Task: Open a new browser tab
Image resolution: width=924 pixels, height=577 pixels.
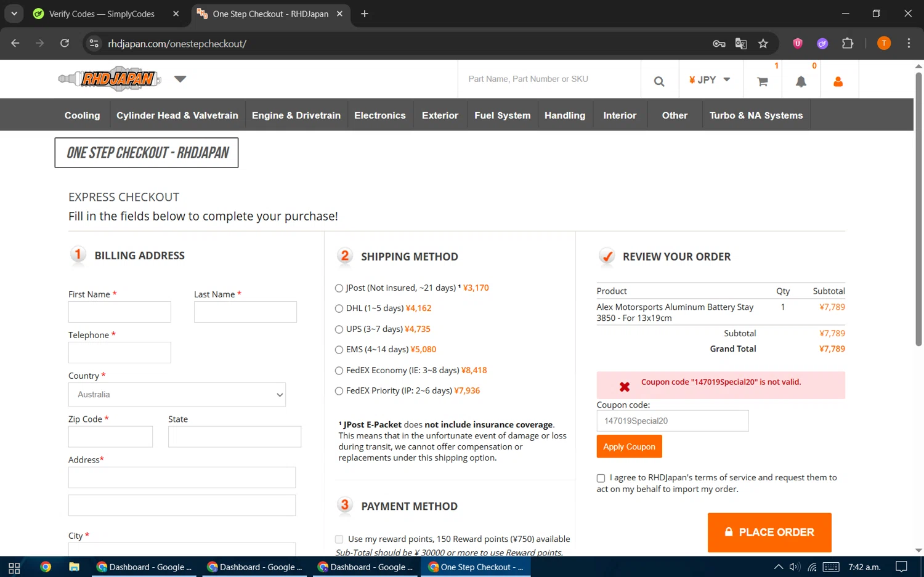Action: [x=365, y=14]
